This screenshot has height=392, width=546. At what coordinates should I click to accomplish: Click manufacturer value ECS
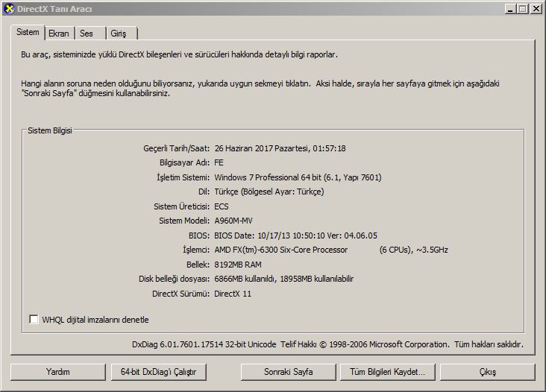tap(222, 206)
